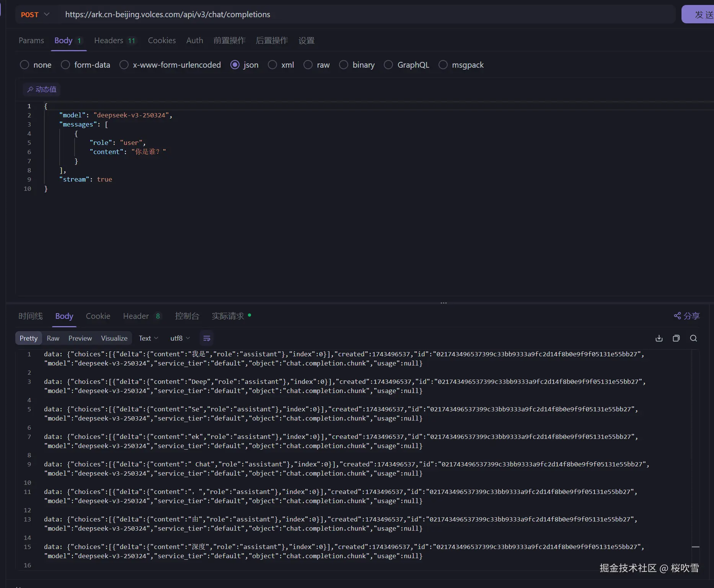Switch response view to Pretty
The width and height of the screenshot is (714, 588).
[29, 338]
